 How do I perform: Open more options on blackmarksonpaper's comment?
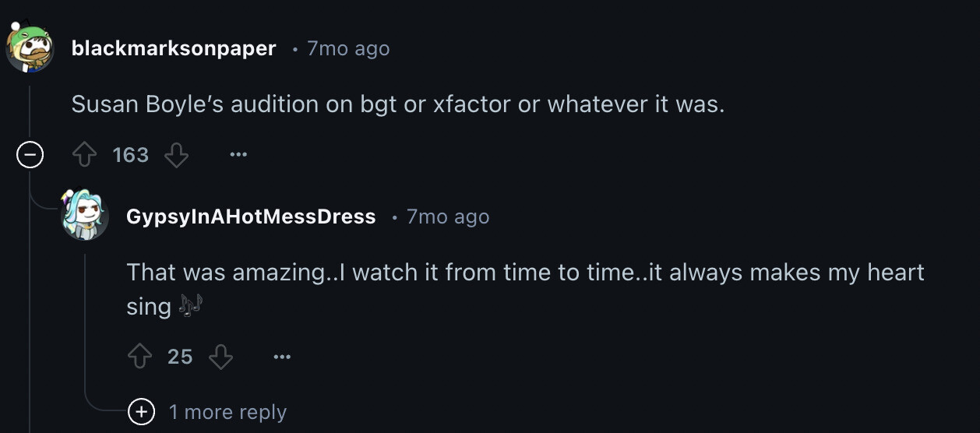(x=238, y=156)
